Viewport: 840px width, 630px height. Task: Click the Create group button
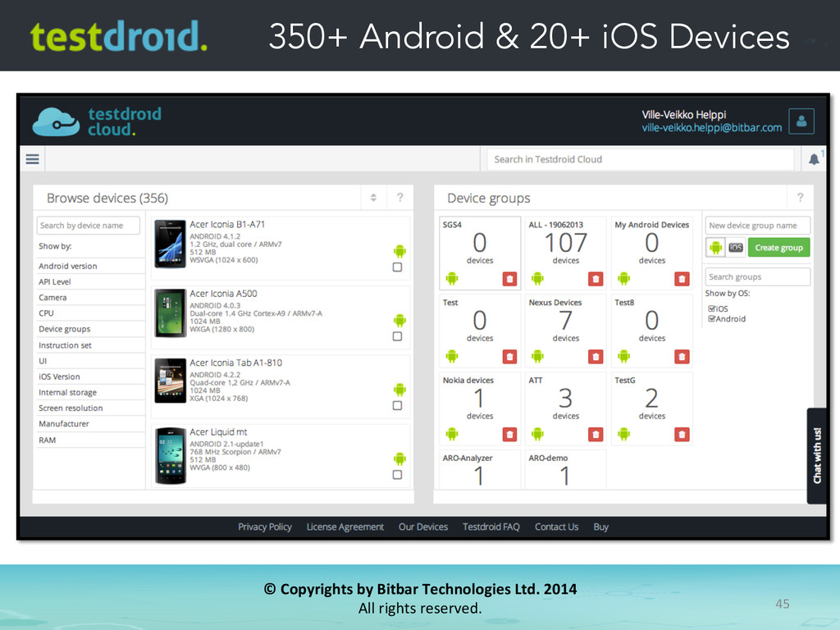779,248
